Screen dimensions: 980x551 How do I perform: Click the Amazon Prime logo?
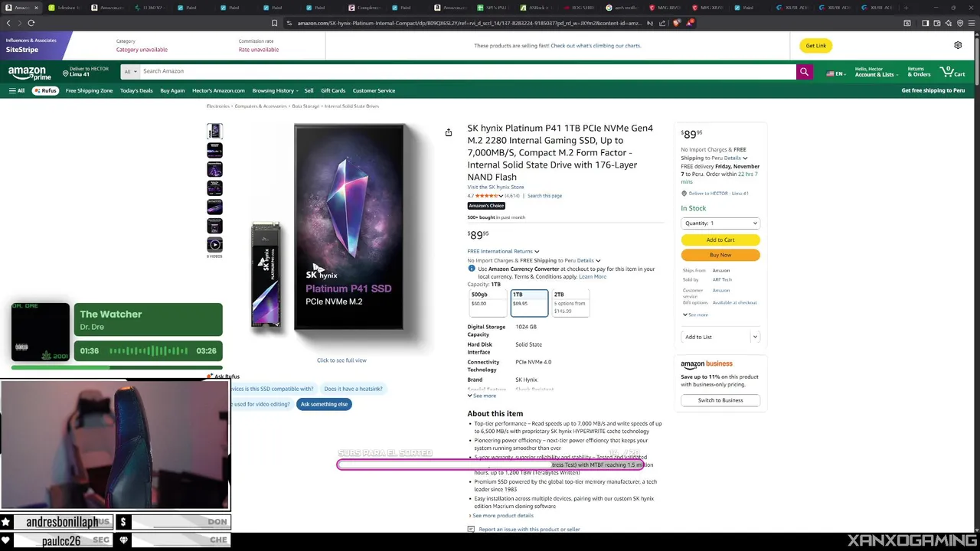29,73
